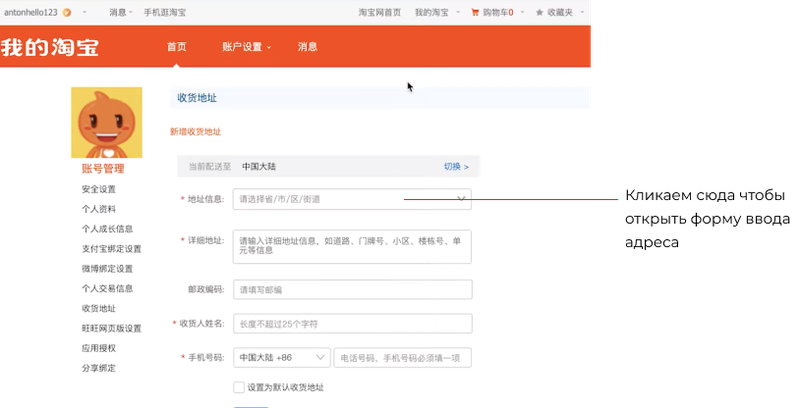
Task: Open 个人交易信息 in sidebar
Action: click(107, 289)
